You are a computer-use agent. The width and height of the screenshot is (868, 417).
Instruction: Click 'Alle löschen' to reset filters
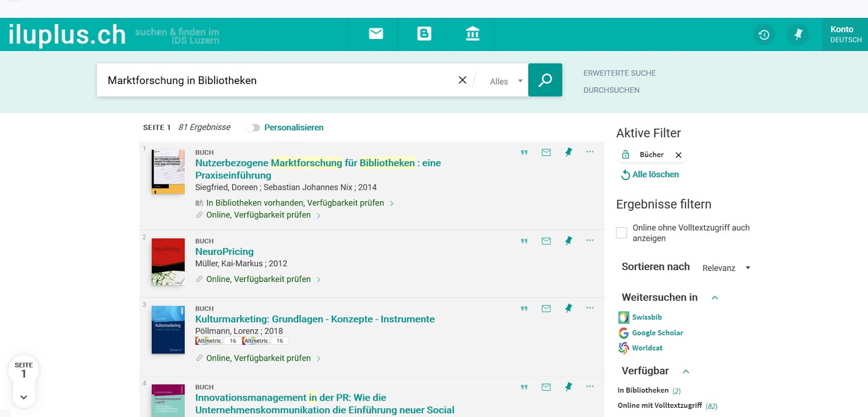tap(650, 175)
